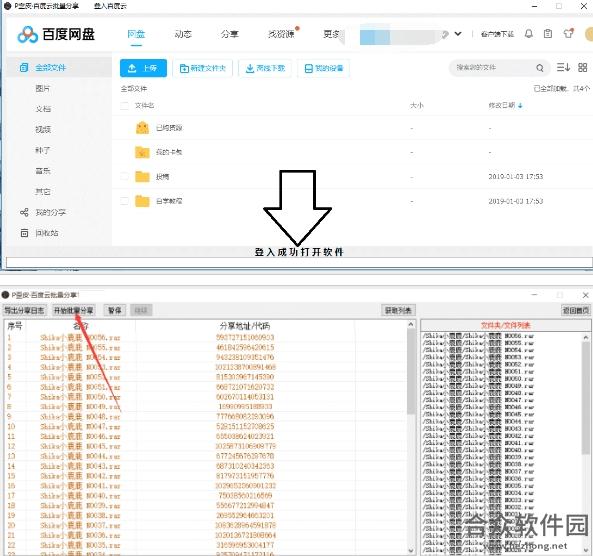Viewport: 593px width, 556px height.
Task: Click 全部文件 breadcrumb text
Action: [x=134, y=89]
